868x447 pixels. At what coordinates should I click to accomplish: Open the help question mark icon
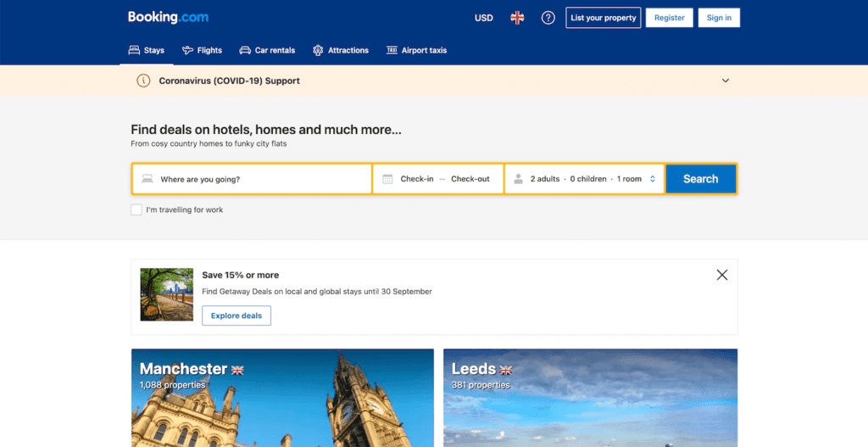click(x=548, y=18)
